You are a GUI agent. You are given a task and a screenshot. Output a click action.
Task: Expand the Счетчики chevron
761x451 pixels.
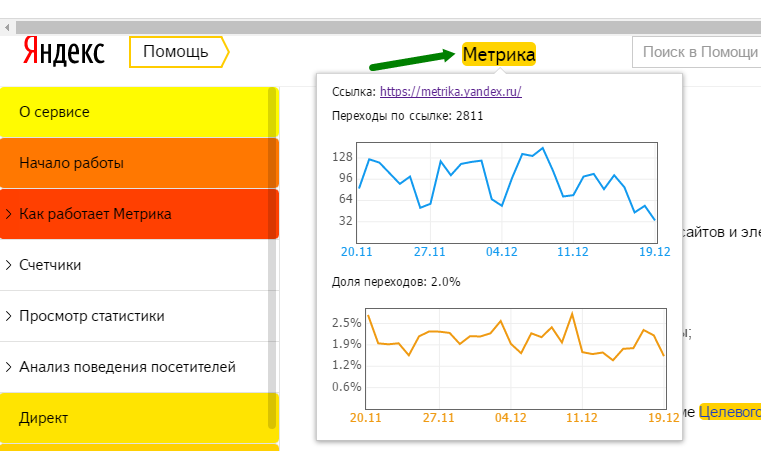(x=8, y=265)
